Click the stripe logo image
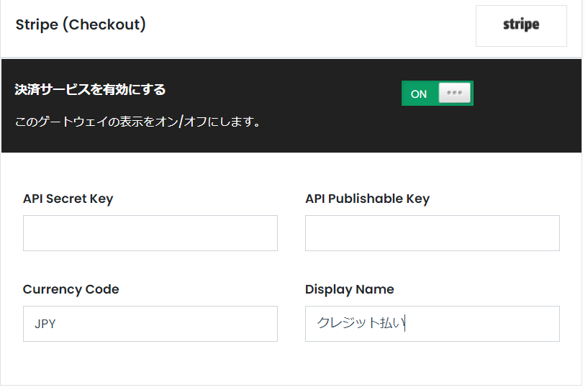Viewport: 588px width, 390px height. pos(521,24)
